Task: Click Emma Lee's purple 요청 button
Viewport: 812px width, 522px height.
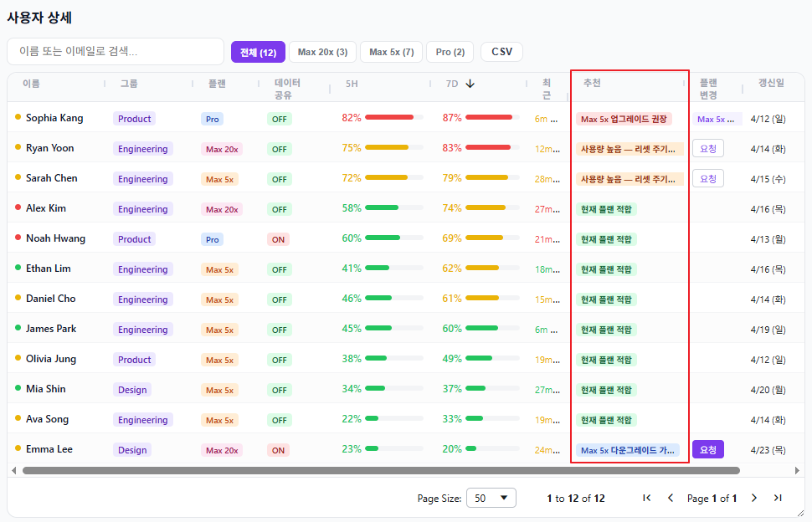Action: click(x=707, y=449)
